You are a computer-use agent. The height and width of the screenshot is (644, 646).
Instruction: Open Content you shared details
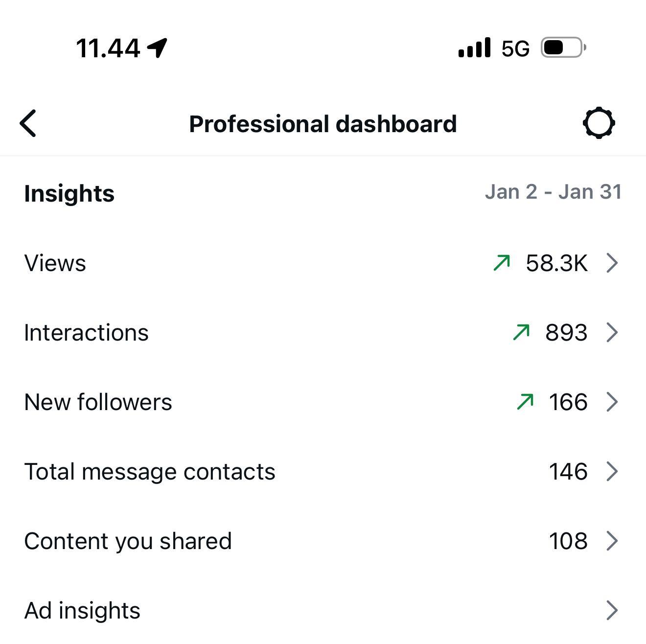coord(128,541)
